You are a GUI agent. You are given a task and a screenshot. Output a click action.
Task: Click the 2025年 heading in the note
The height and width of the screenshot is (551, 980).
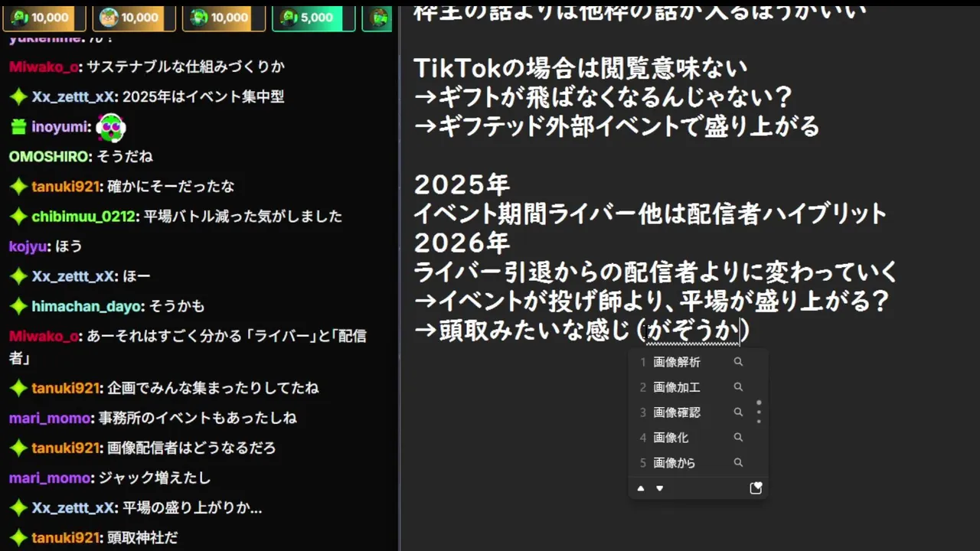[462, 184]
